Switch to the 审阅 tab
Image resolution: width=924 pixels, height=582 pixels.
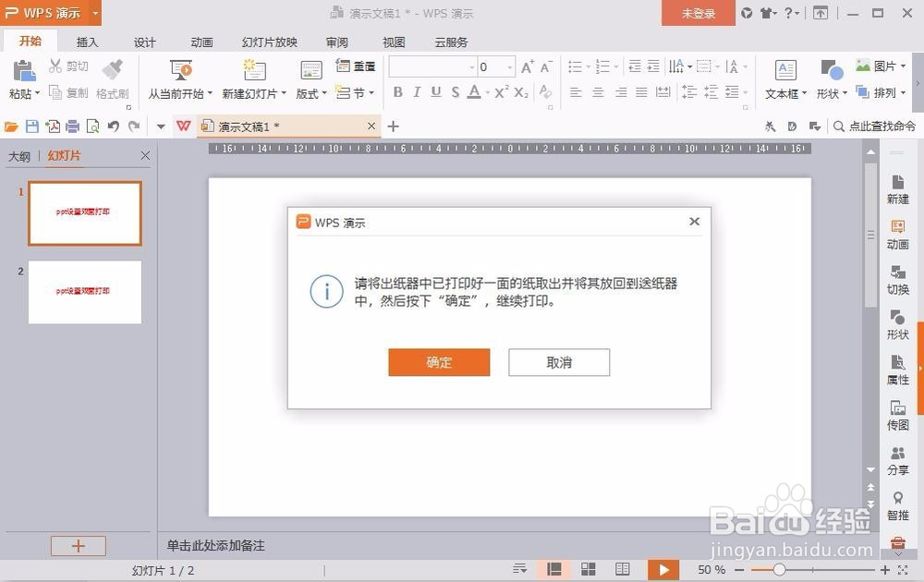[x=336, y=42]
